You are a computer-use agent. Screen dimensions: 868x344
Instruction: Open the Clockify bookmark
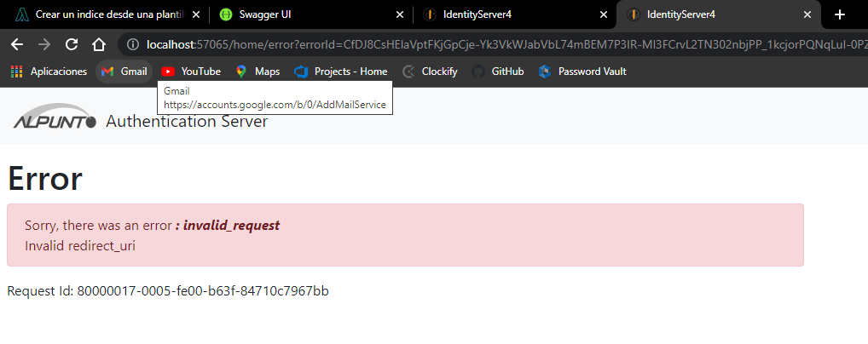click(430, 72)
